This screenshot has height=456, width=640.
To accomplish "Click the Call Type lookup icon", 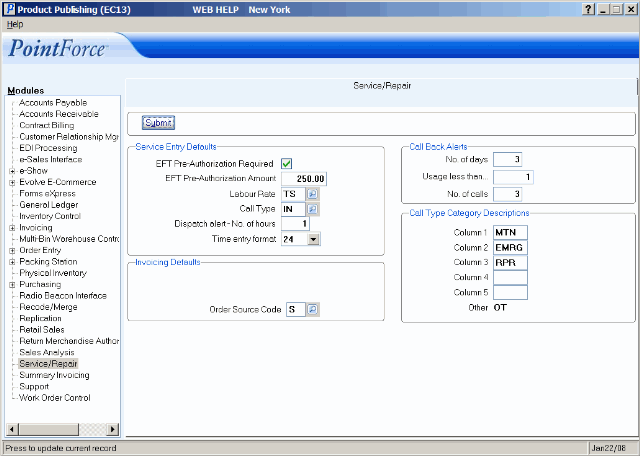I will tap(313, 209).
